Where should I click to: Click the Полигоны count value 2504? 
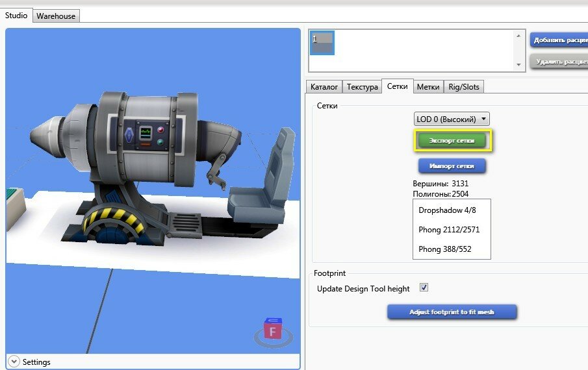460,193
